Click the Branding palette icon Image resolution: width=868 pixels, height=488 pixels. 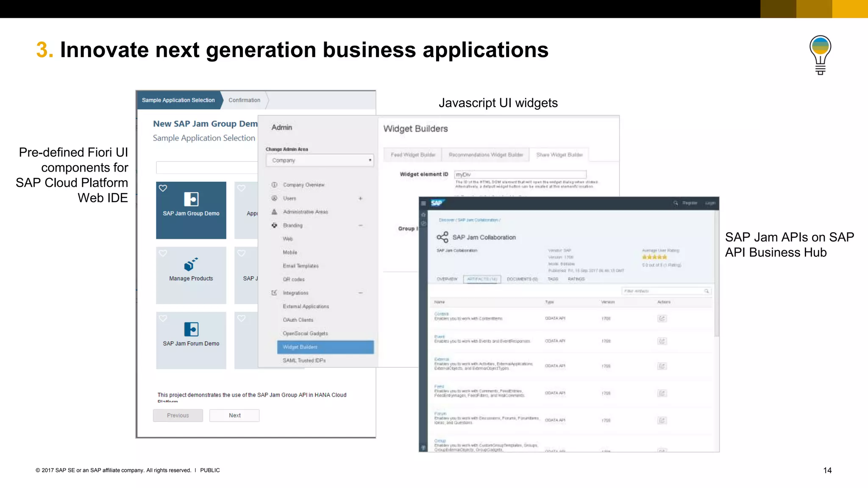pos(274,225)
